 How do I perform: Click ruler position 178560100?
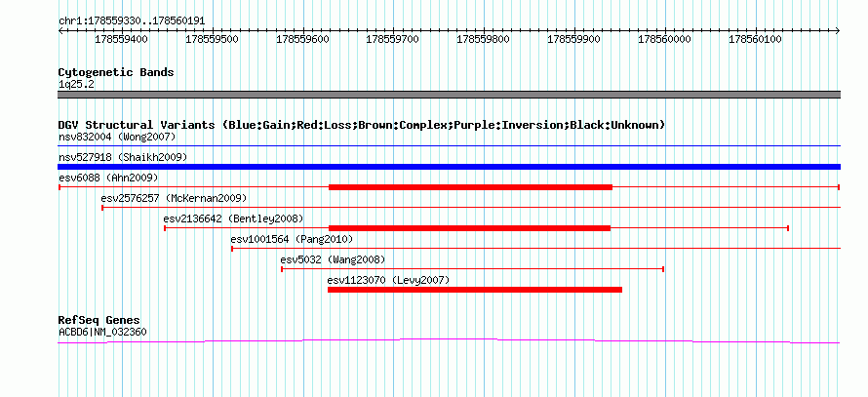pyautogui.click(x=755, y=39)
